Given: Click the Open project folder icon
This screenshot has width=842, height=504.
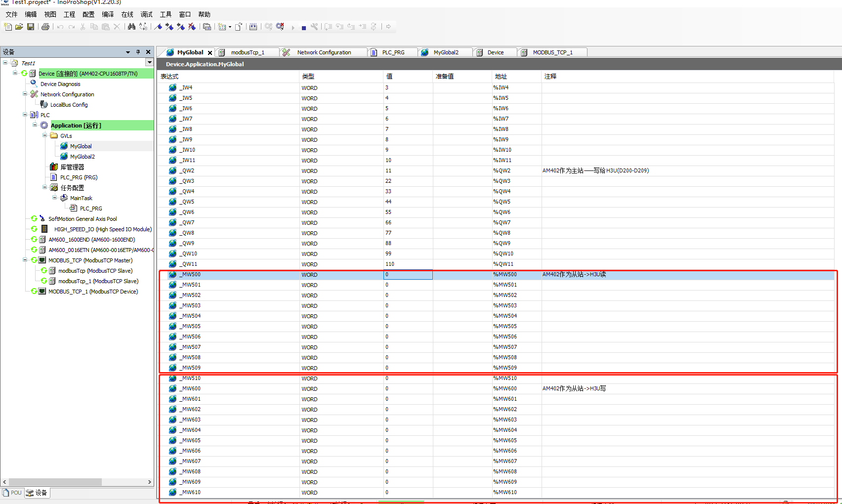Looking at the screenshot, I should pyautogui.click(x=19, y=27).
